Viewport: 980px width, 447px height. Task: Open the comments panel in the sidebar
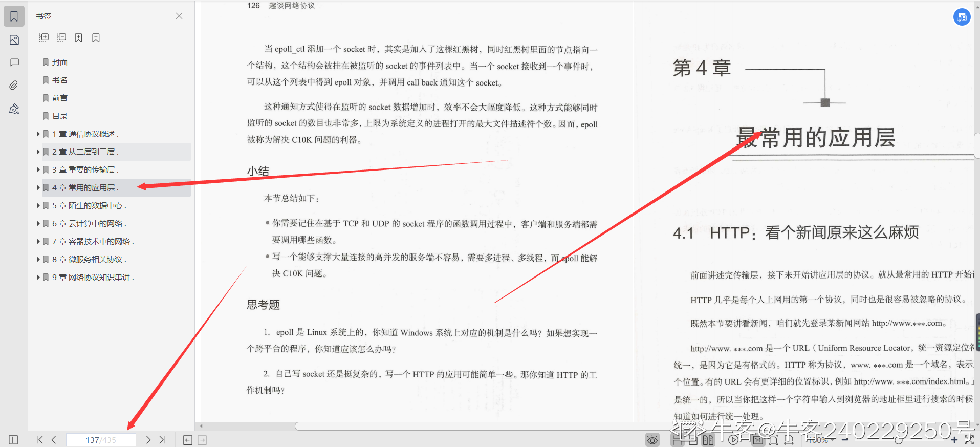[x=14, y=62]
